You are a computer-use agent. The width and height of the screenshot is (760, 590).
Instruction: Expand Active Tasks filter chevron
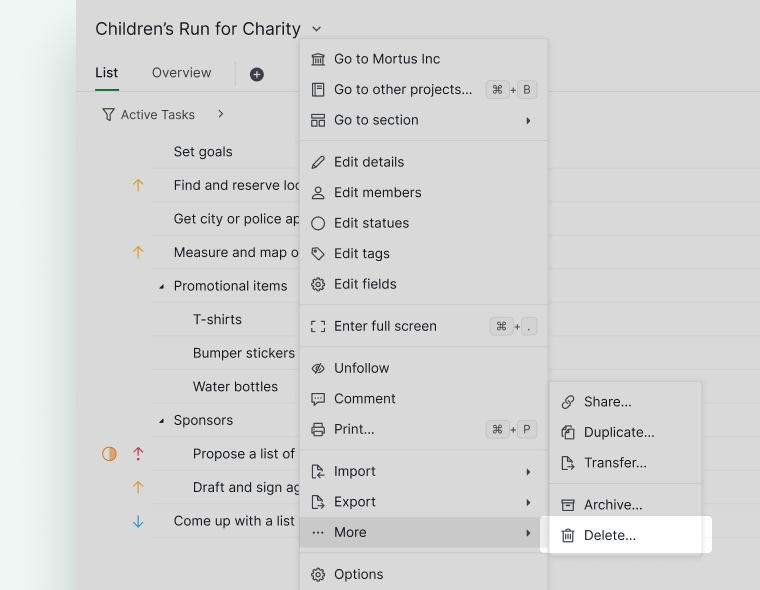(x=221, y=114)
